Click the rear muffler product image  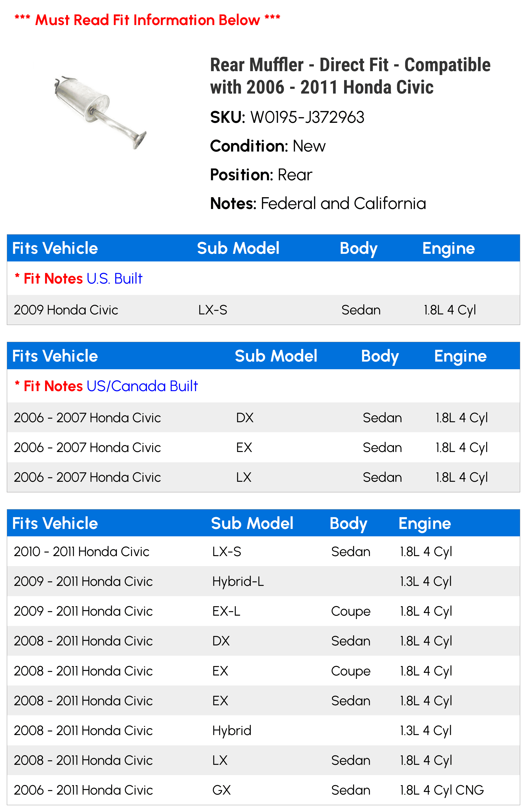pos(100,113)
